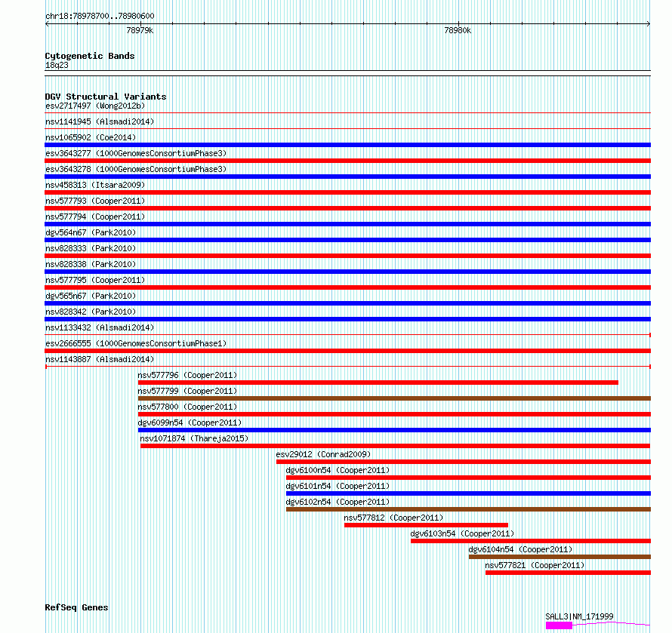Click the brown bar under nsv577799
The height and width of the screenshot is (633, 672).
point(394,398)
